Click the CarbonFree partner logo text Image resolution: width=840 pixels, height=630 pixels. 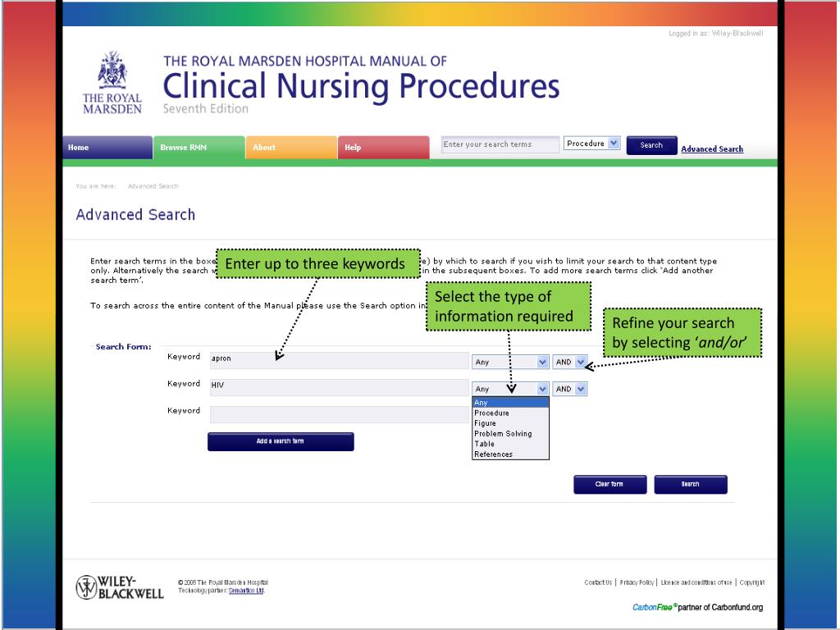point(697,607)
